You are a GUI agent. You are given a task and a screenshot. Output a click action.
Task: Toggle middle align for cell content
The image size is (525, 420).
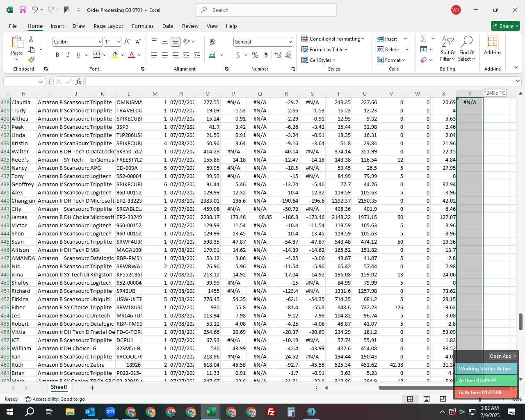tap(164, 42)
